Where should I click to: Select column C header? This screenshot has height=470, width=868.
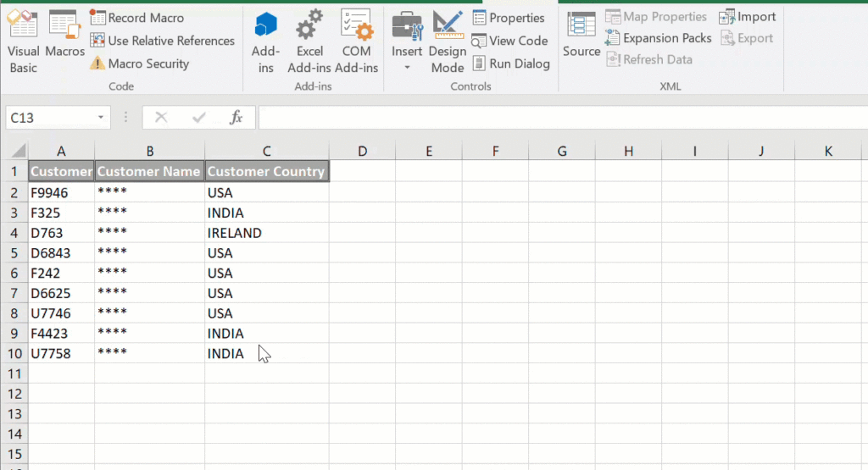point(267,151)
